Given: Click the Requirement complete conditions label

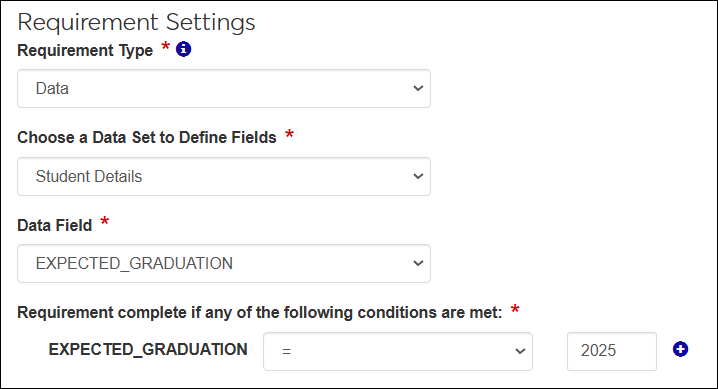Looking at the screenshot, I should tap(260, 313).
